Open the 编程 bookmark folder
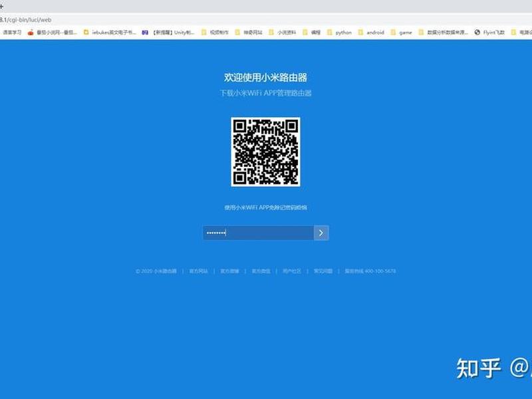The width and height of the screenshot is (532, 399). [x=311, y=33]
